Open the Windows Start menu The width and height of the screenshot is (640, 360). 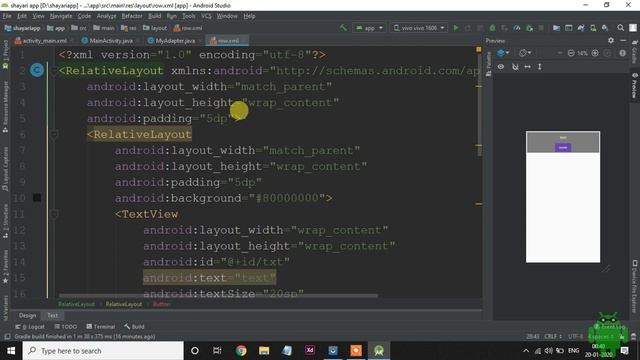point(11,351)
